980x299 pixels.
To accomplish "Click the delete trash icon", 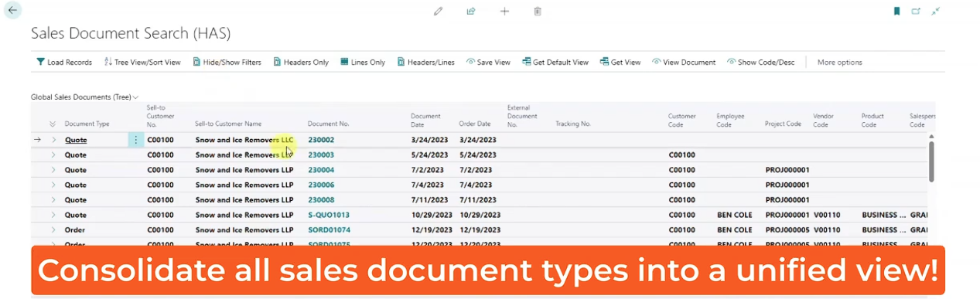I will click(x=538, y=12).
